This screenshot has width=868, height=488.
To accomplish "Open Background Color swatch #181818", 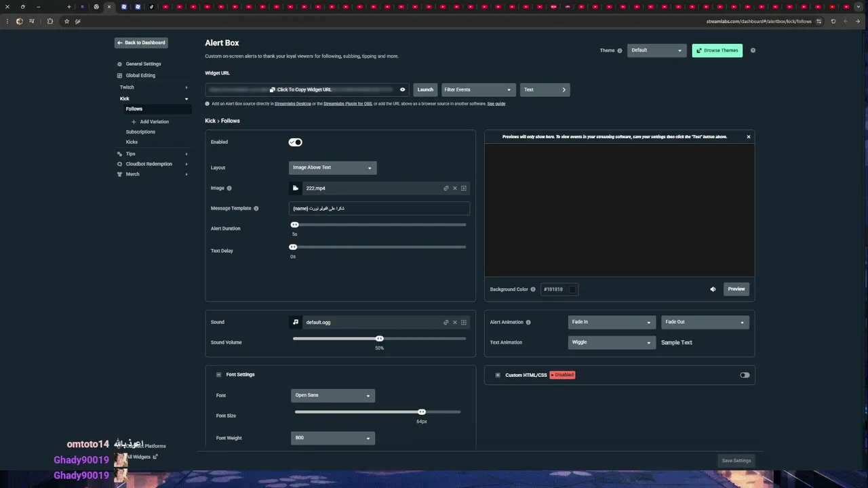I will tap(572, 289).
